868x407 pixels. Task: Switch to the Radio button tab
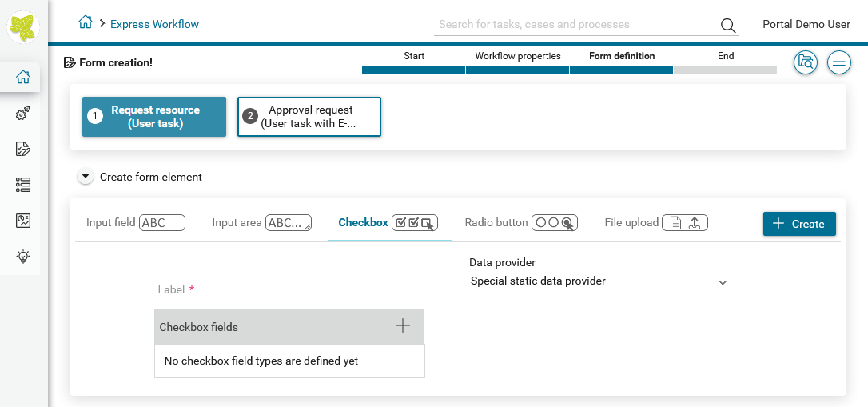[x=521, y=222]
